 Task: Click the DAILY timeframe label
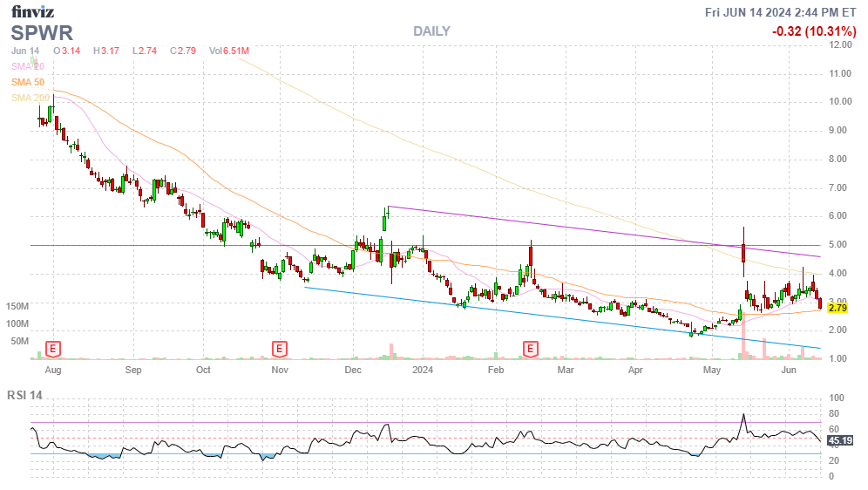(431, 31)
